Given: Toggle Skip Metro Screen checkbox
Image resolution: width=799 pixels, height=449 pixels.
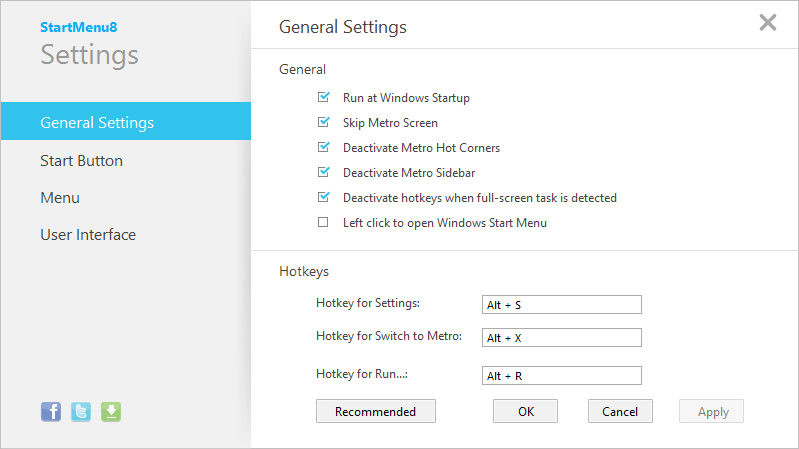Looking at the screenshot, I should [323, 123].
